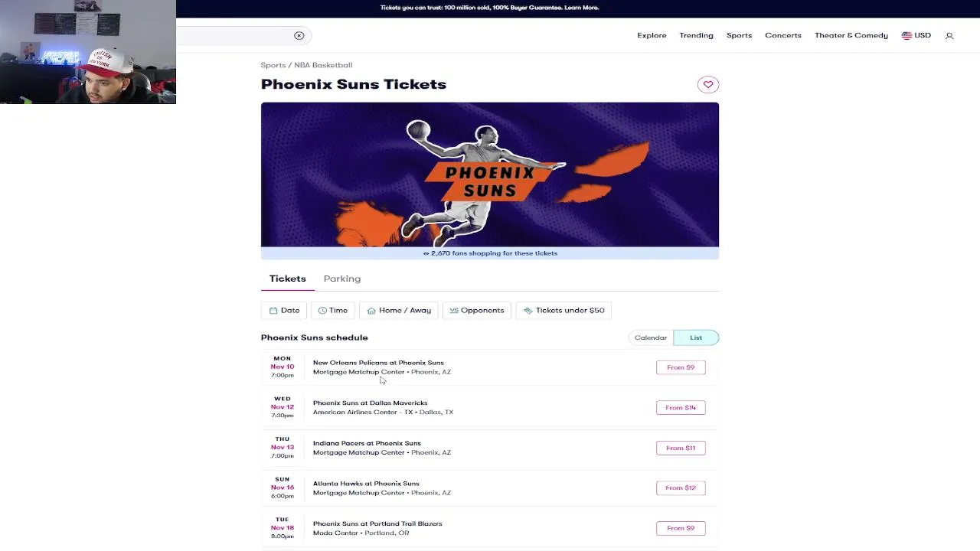Open the USD currency selector
The height and width of the screenshot is (551, 980).
tap(916, 35)
